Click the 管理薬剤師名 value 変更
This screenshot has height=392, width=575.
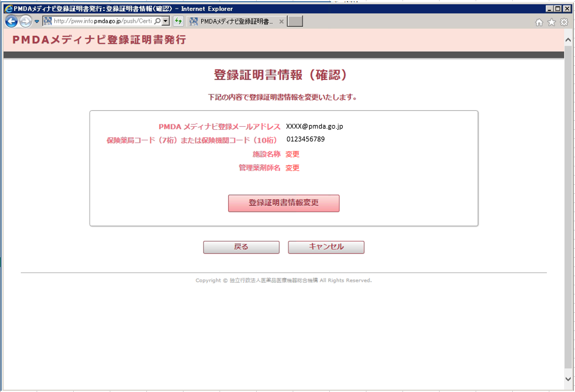pos(292,168)
